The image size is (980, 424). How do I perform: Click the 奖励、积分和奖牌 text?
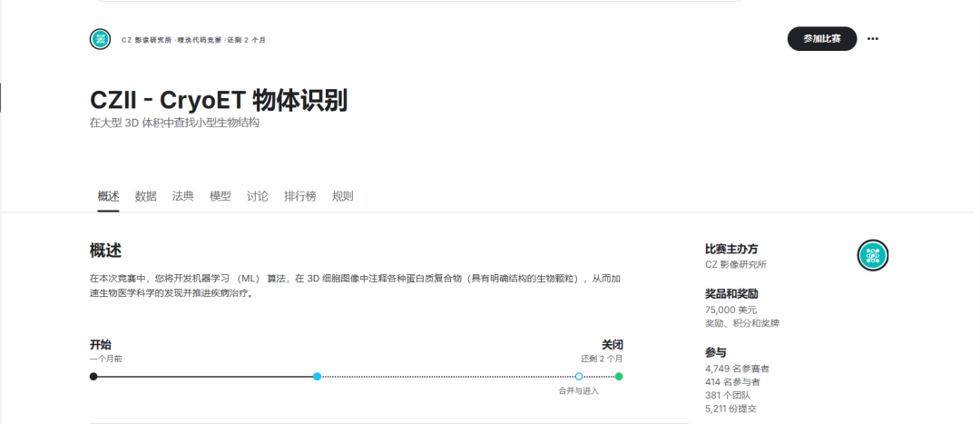coord(742,323)
